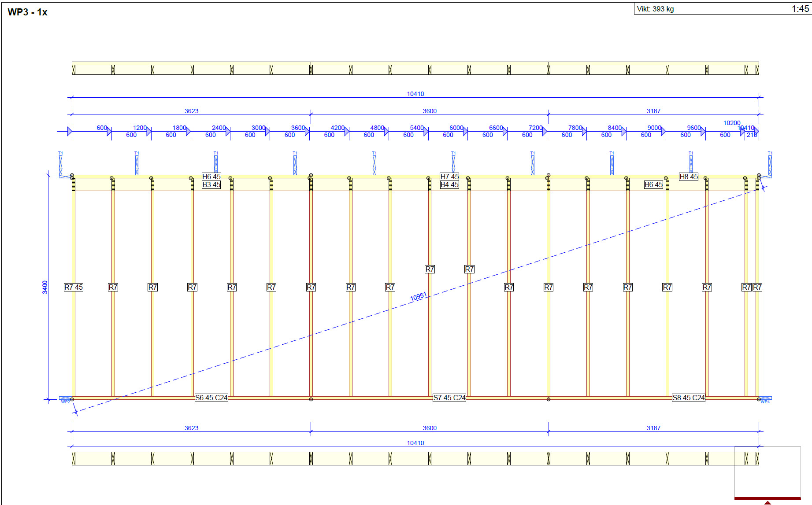Select the 3400 vertical height dimension

(x=45, y=287)
